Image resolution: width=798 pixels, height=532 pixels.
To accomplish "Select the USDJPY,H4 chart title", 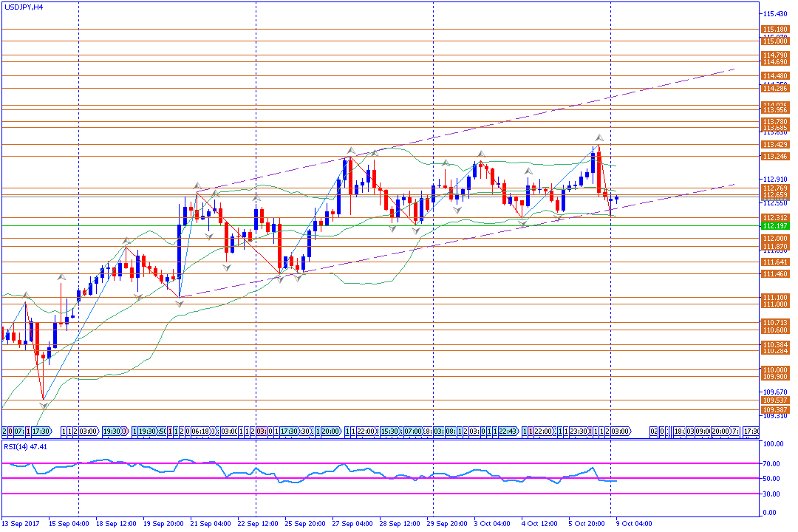I will (x=24, y=7).
